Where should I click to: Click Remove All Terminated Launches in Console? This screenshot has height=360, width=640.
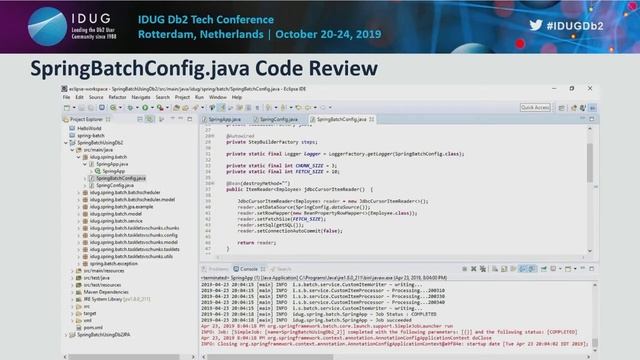pos(483,269)
